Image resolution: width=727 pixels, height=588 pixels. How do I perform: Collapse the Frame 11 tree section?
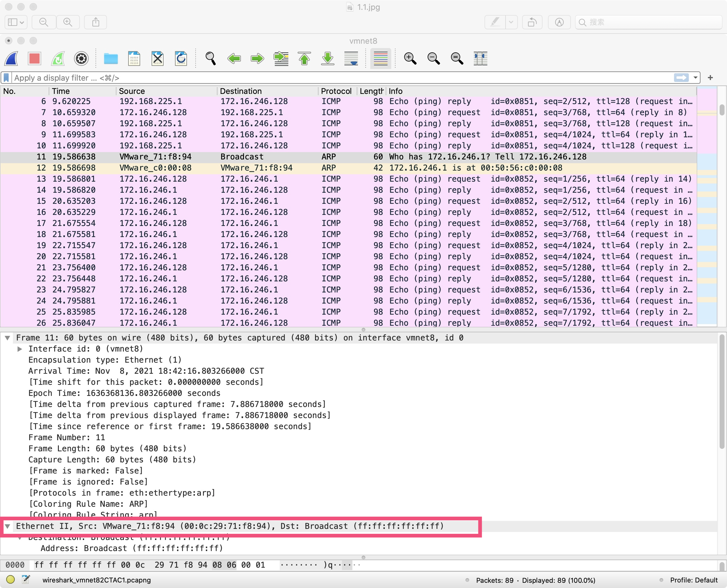(x=7, y=338)
